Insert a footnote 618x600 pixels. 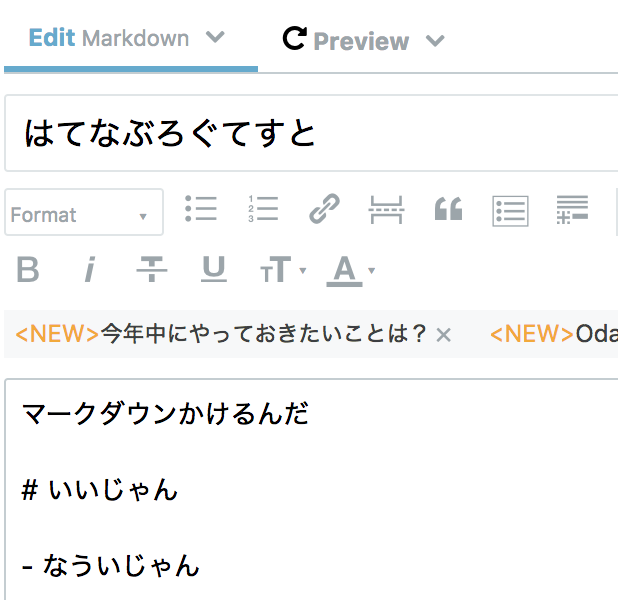tap(572, 210)
